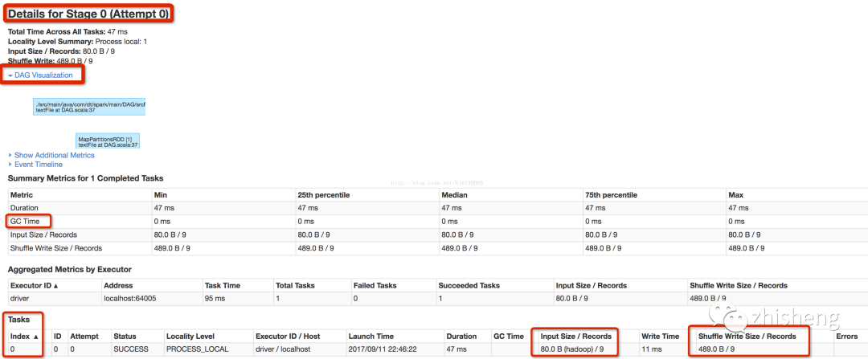Click the 'driver' Executor ID cell in Aggregated Metrics

[x=20, y=299]
